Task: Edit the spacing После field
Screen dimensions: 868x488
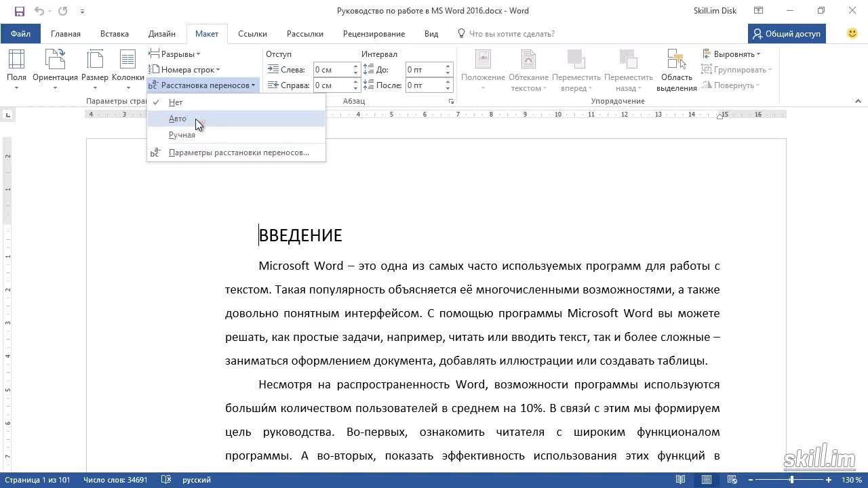Action: pos(425,85)
